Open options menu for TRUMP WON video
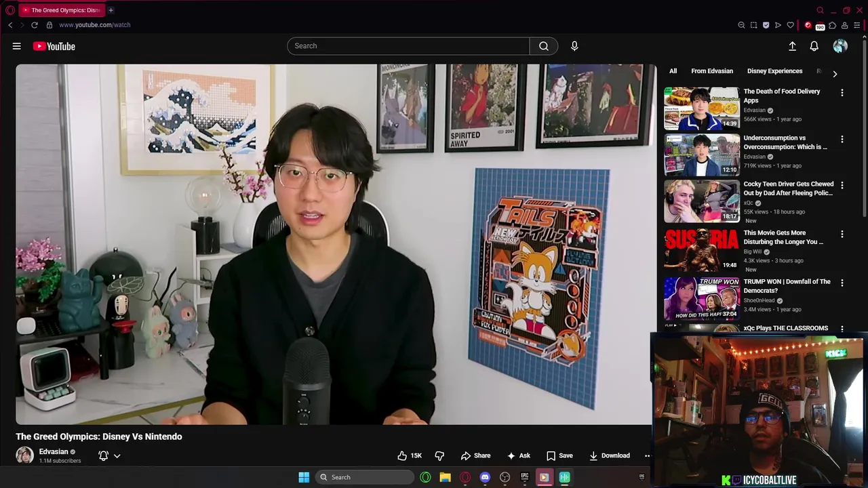Image resolution: width=868 pixels, height=488 pixels. (842, 283)
